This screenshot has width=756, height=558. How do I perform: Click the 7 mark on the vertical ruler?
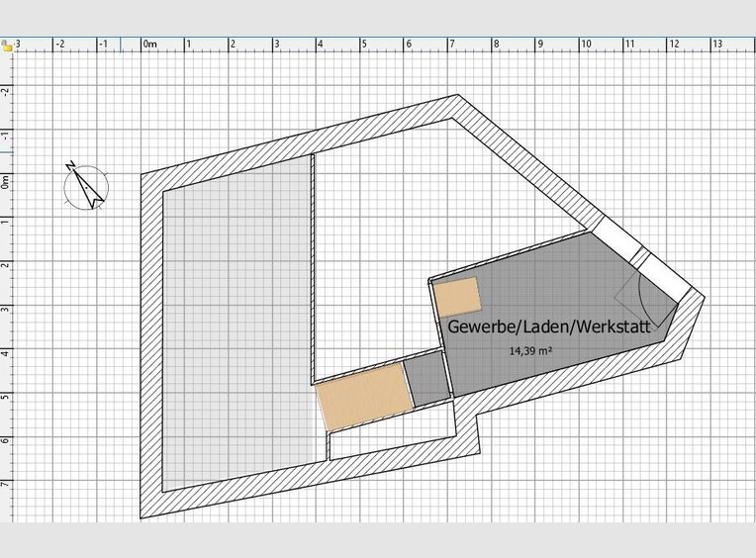click(x=5, y=483)
